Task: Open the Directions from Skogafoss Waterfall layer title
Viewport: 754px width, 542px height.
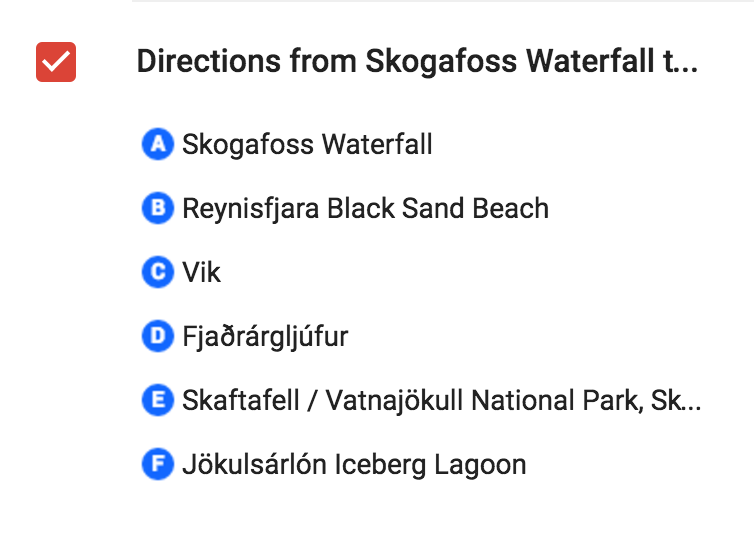Action: [x=417, y=62]
